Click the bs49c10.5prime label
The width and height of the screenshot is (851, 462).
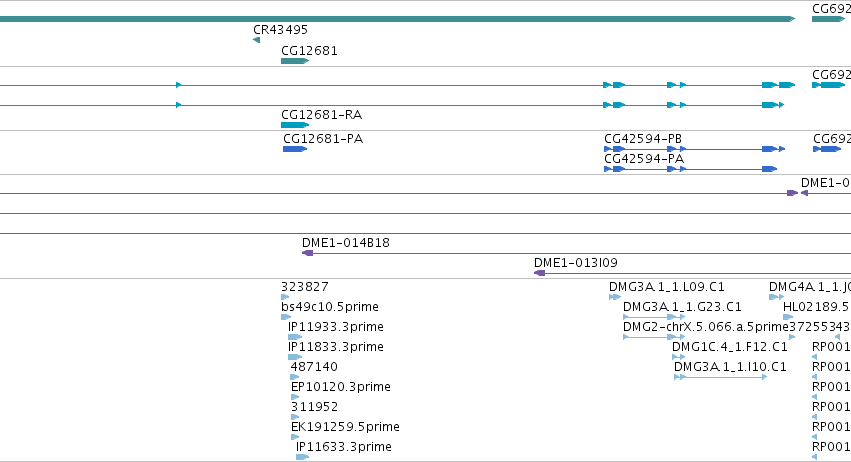click(x=330, y=307)
